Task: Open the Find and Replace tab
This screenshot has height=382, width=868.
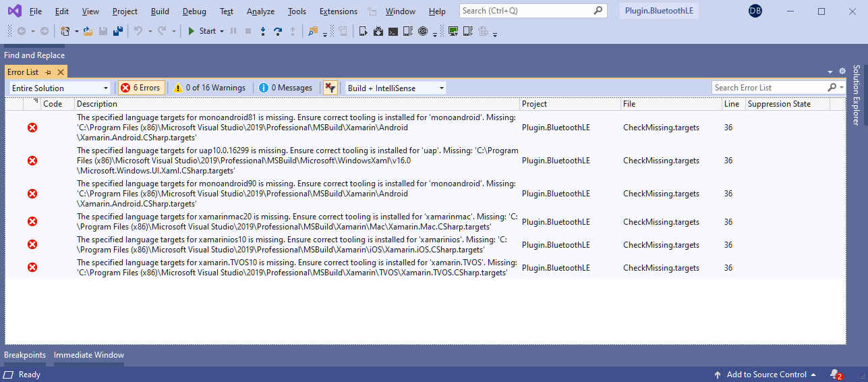Action: (x=34, y=55)
